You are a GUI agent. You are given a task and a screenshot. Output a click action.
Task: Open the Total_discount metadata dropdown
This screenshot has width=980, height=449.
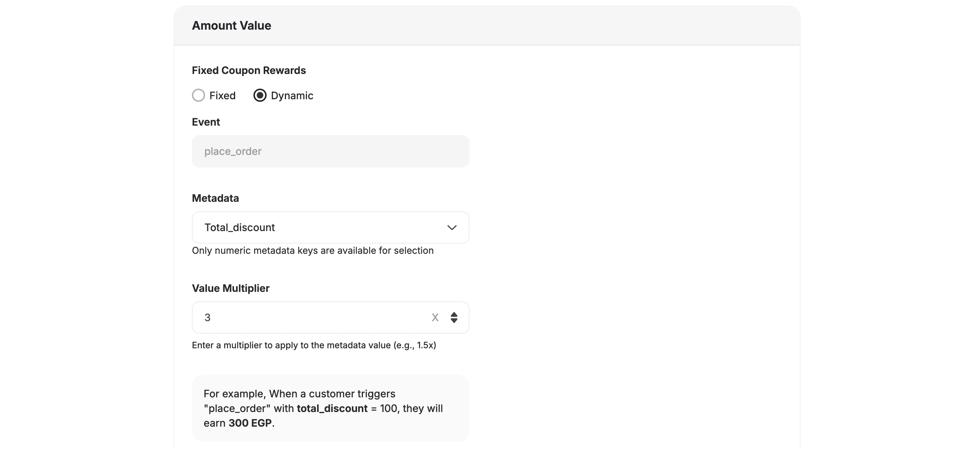(330, 227)
